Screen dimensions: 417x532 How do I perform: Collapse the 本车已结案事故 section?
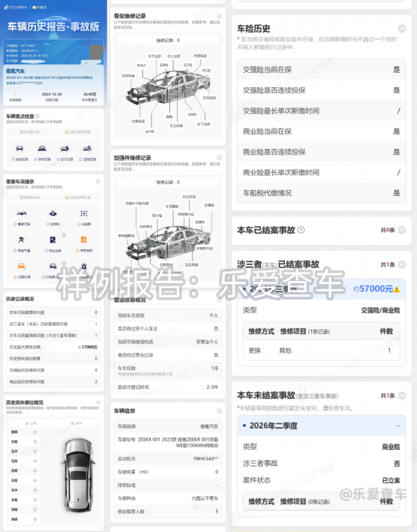click(x=402, y=230)
